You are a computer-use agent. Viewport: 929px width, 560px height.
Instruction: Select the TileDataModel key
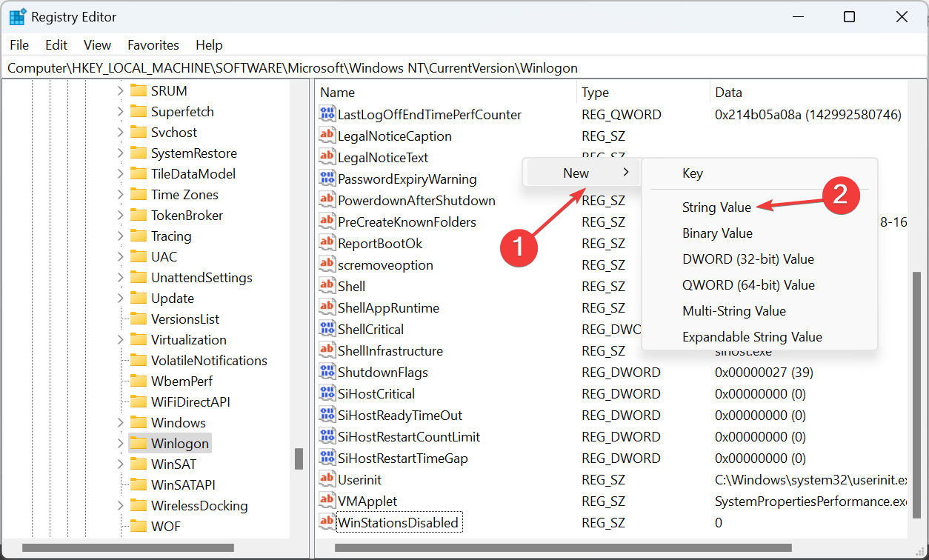coord(193,173)
